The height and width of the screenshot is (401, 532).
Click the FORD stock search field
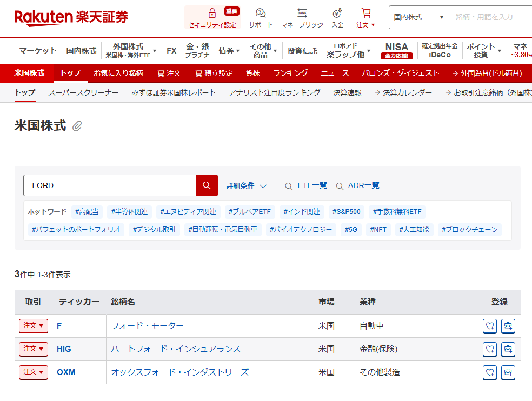pos(110,185)
